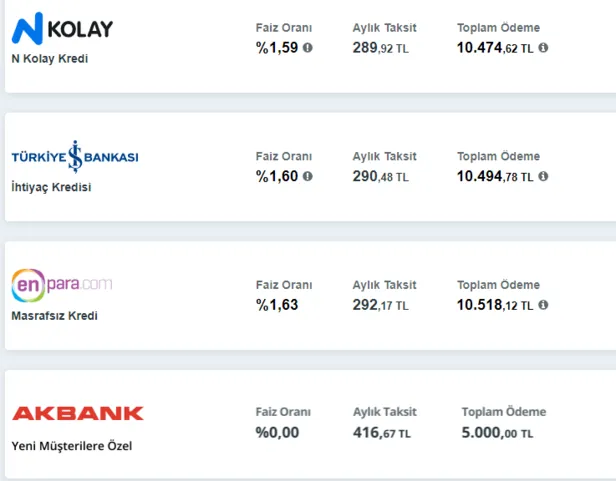Select the 10.494,78 TL total payment amount

point(495,176)
